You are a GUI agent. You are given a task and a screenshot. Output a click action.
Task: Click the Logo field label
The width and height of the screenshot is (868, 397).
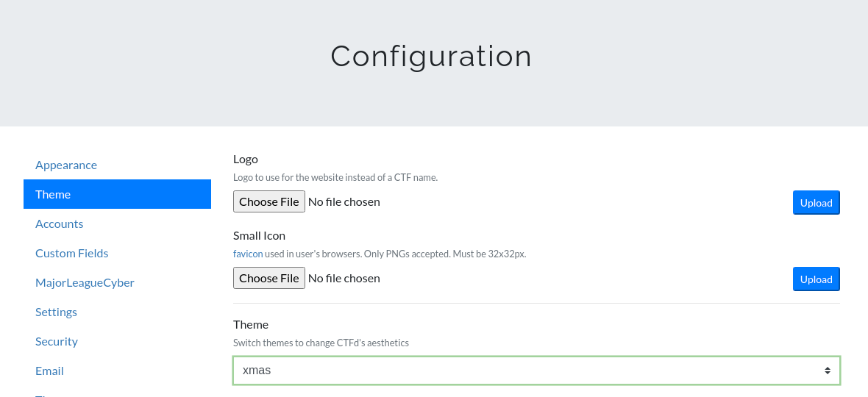tap(246, 159)
